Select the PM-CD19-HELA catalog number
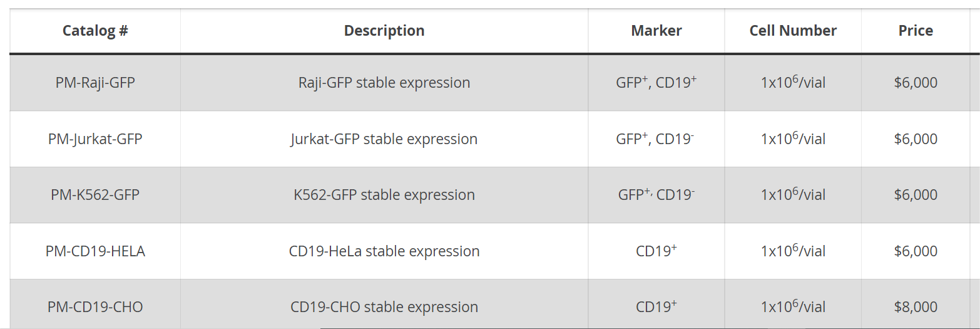The height and width of the screenshot is (329, 980). (x=95, y=251)
